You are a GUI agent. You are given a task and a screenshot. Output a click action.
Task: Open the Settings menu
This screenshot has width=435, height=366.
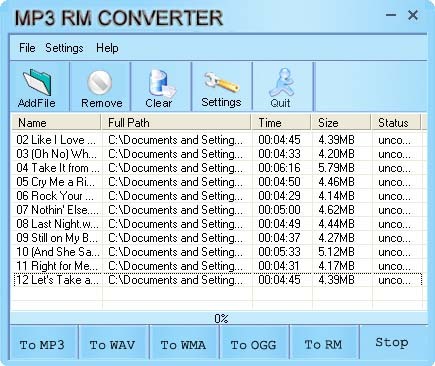click(64, 48)
